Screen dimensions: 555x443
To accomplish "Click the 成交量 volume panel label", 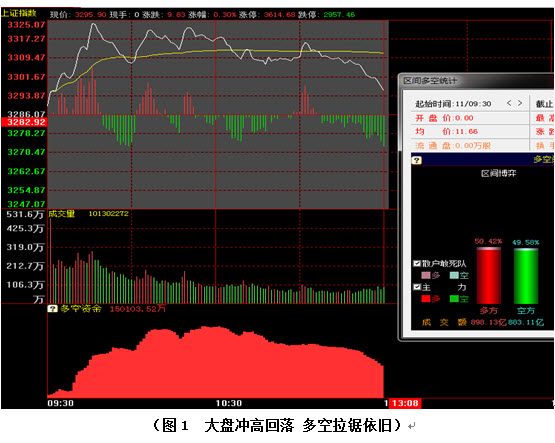I will click(62, 213).
